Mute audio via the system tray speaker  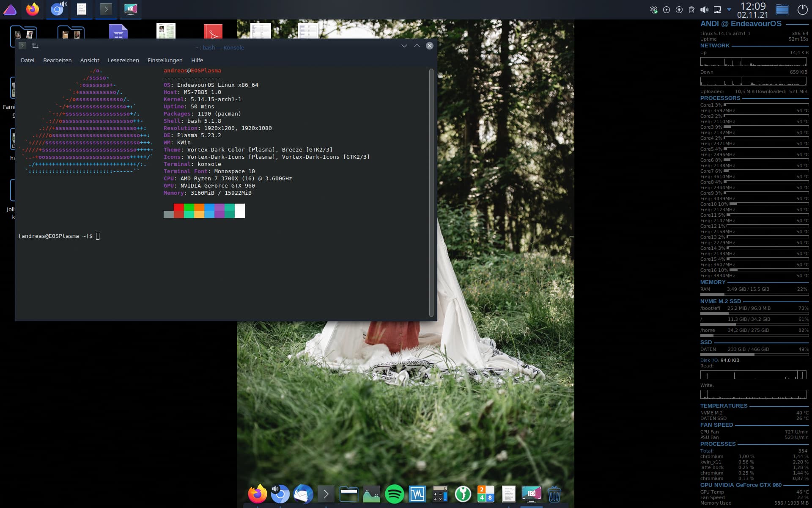704,8
